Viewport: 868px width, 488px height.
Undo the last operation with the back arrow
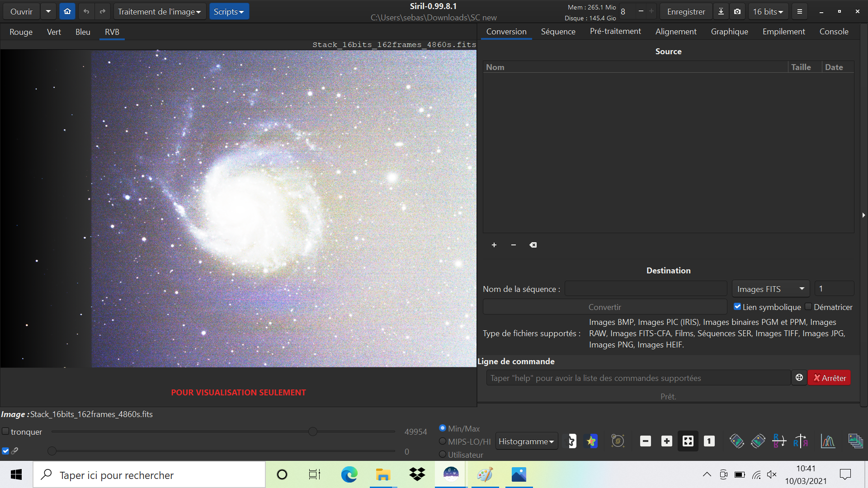[86, 11]
